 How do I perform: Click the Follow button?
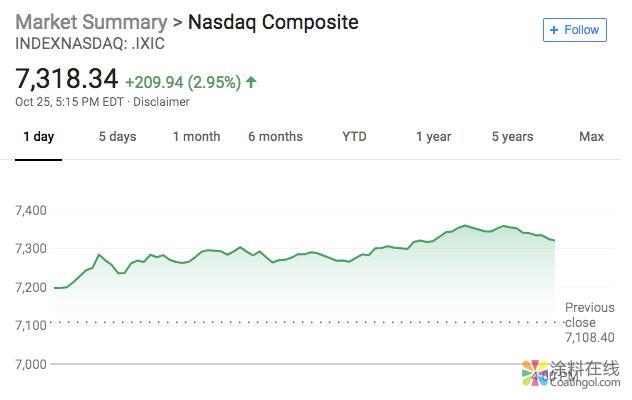pos(574,30)
